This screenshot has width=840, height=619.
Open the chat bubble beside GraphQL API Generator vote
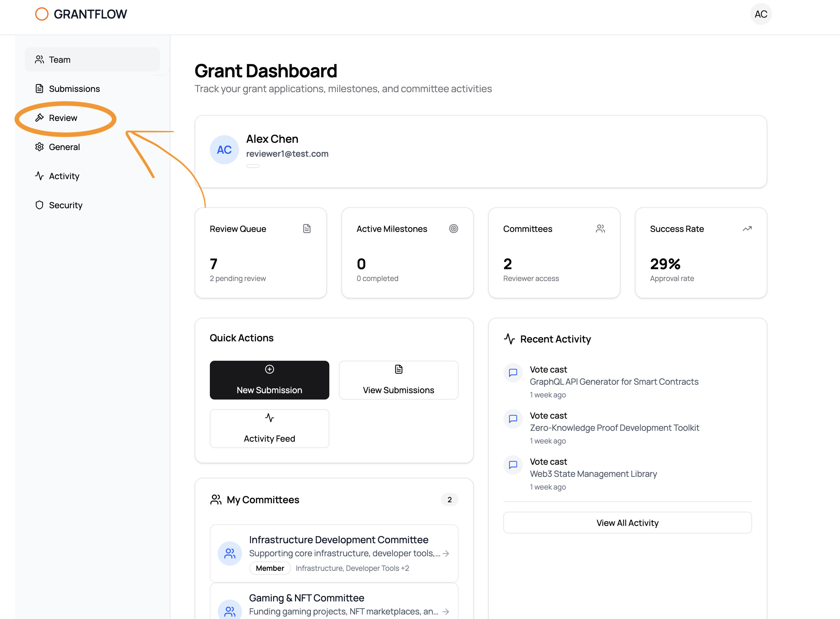[513, 373]
